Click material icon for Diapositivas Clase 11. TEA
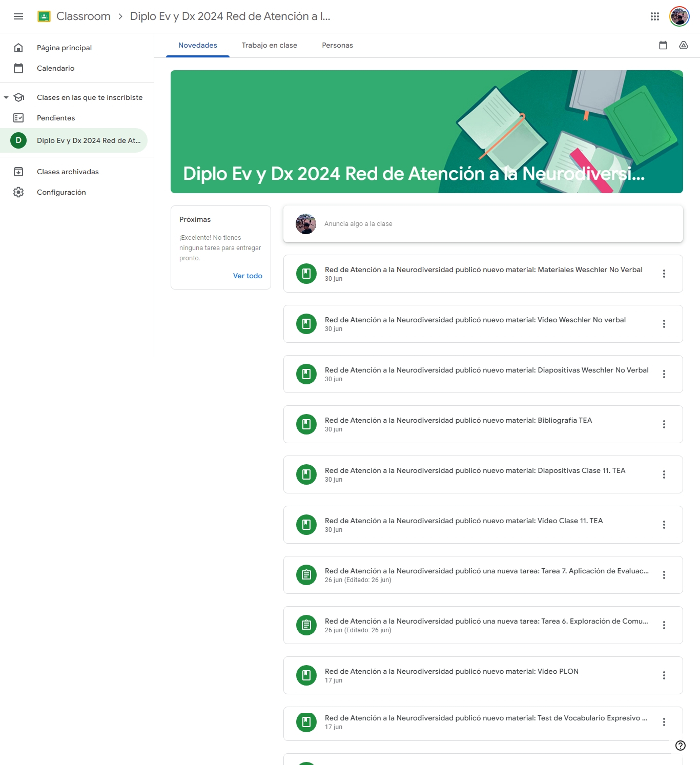Image resolution: width=700 pixels, height=765 pixels. coord(306,474)
